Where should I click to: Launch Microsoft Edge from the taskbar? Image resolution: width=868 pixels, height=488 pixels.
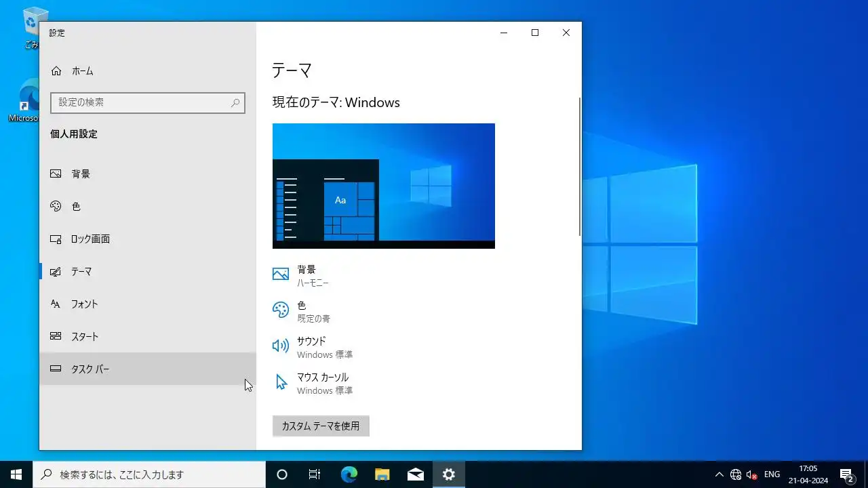[349, 474]
